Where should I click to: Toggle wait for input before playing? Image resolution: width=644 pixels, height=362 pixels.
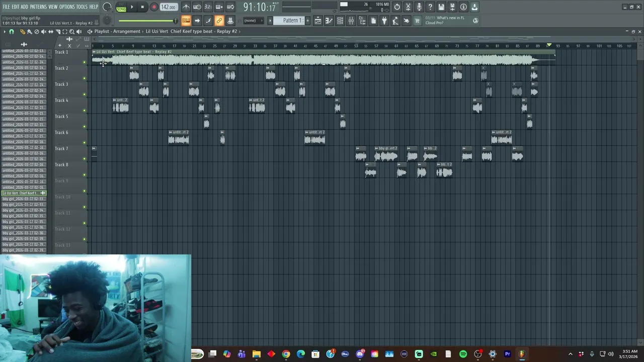click(197, 7)
